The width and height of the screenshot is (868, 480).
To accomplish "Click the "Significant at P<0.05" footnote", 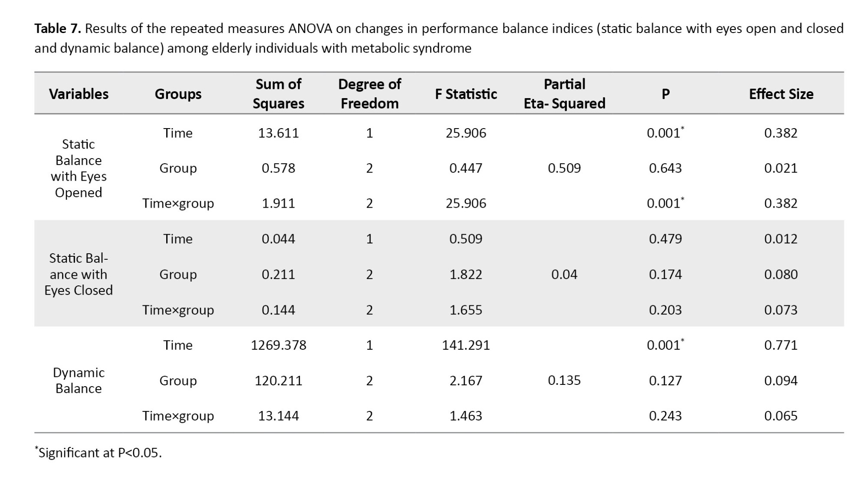I will click(99, 453).
